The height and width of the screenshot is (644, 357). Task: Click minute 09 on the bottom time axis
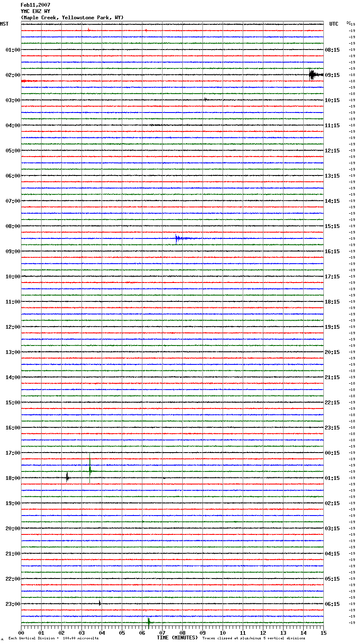click(x=202, y=633)
